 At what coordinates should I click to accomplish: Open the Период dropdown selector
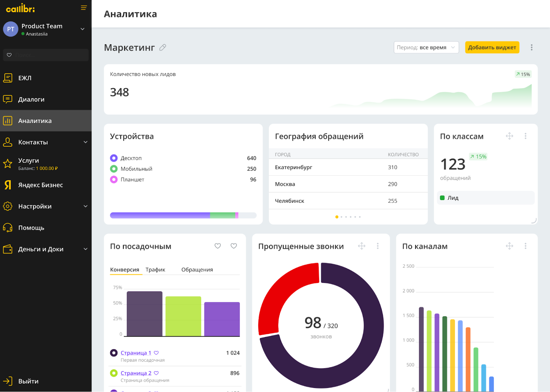click(426, 47)
